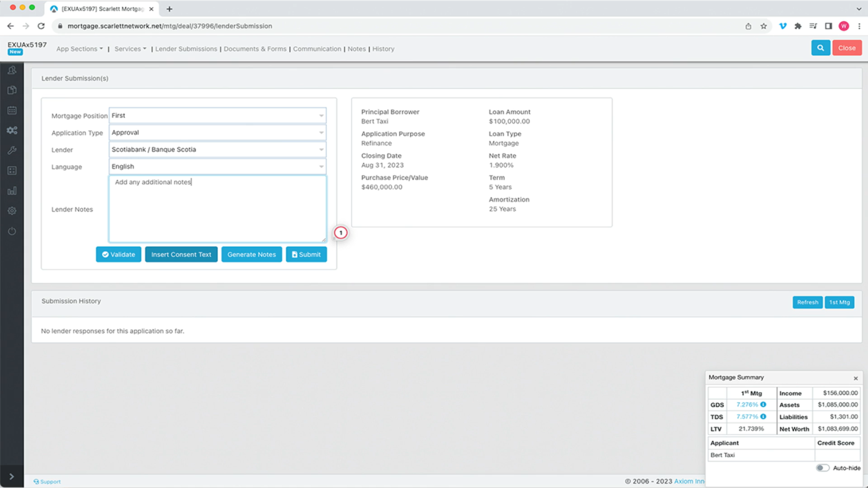Click Insert Consent Text button

click(x=181, y=255)
